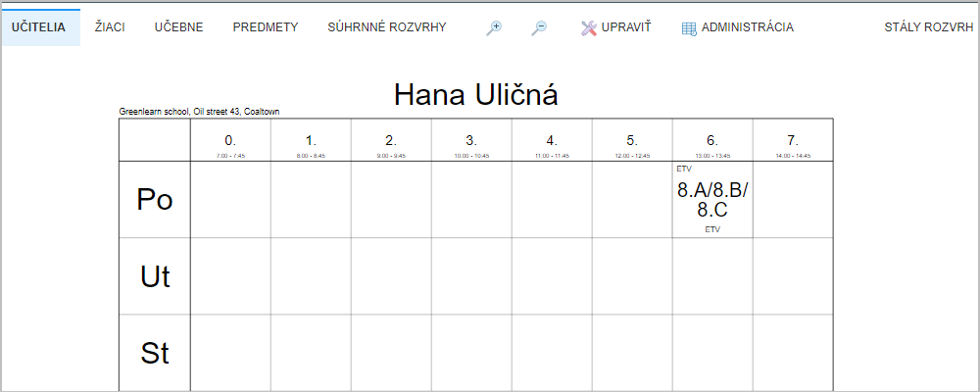Click the St day row header
The width and height of the screenshot is (980, 392).
(155, 353)
